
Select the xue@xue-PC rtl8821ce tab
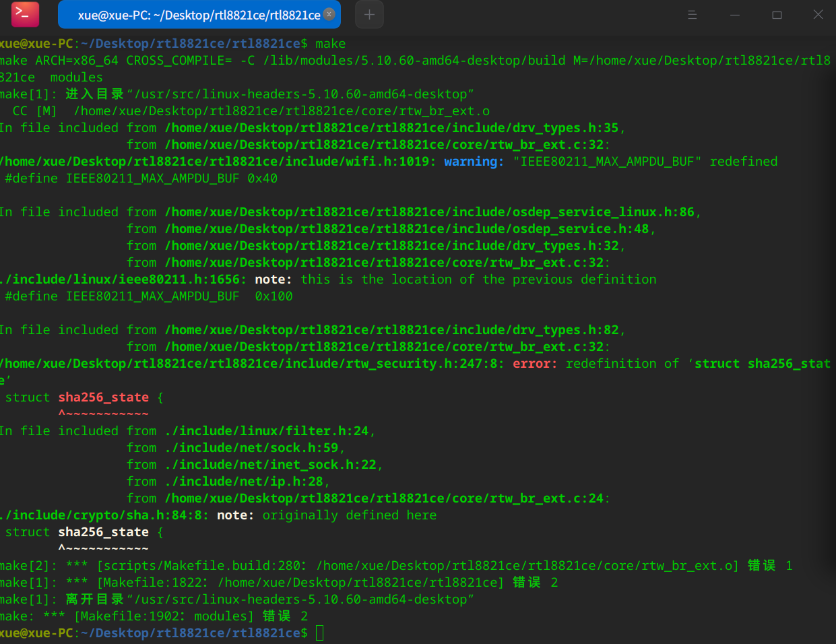coord(199,15)
